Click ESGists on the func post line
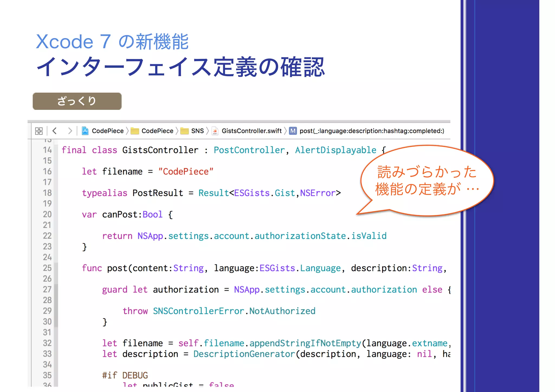Screen dimensions: 555x392 tap(277, 268)
